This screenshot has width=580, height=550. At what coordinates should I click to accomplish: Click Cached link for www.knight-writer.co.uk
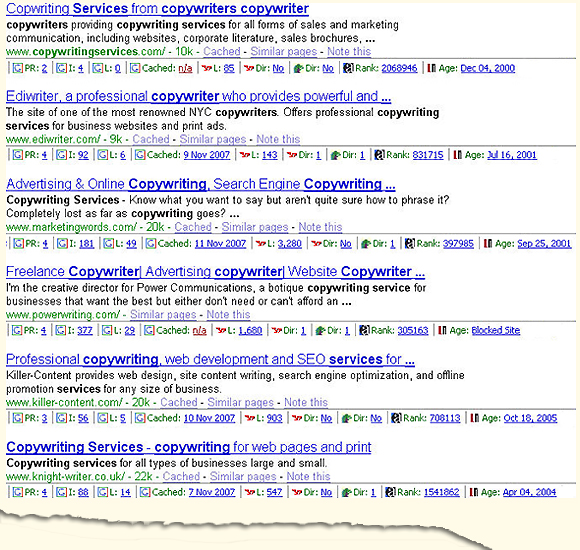pos(181,476)
